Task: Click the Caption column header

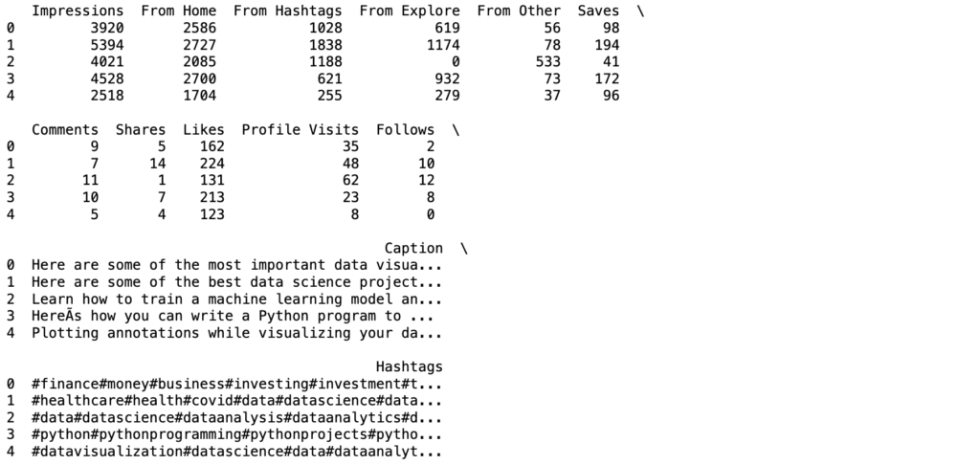Action: click(413, 248)
